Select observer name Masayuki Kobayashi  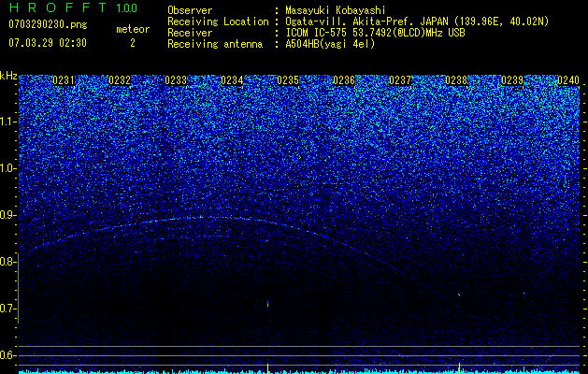click(336, 10)
